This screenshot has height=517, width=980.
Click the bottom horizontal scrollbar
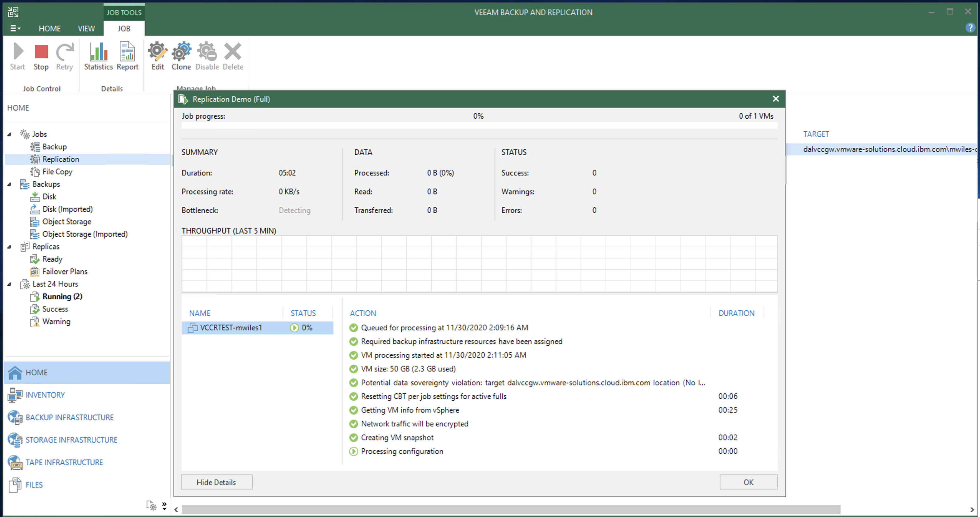pos(510,510)
